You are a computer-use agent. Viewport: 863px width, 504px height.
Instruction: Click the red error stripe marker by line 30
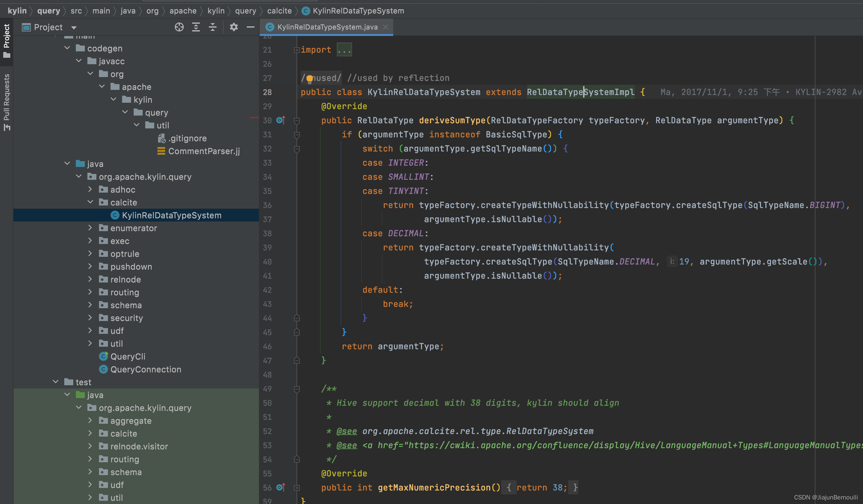(x=254, y=117)
